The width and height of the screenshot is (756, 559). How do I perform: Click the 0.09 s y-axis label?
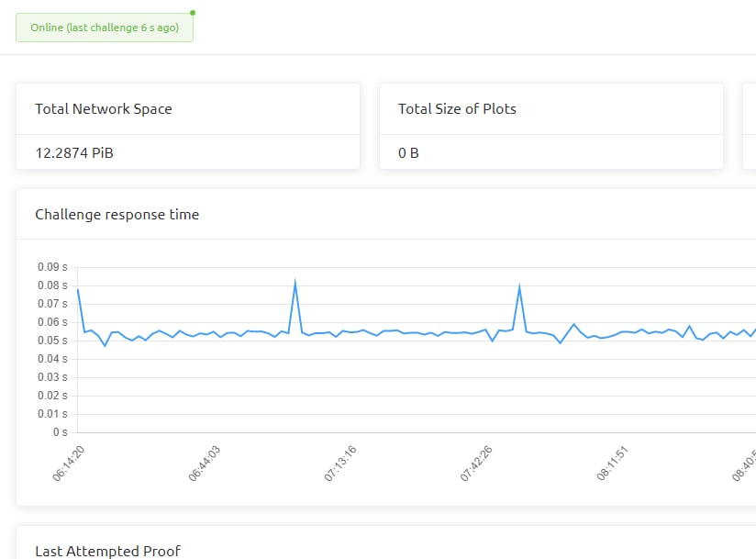point(52,267)
